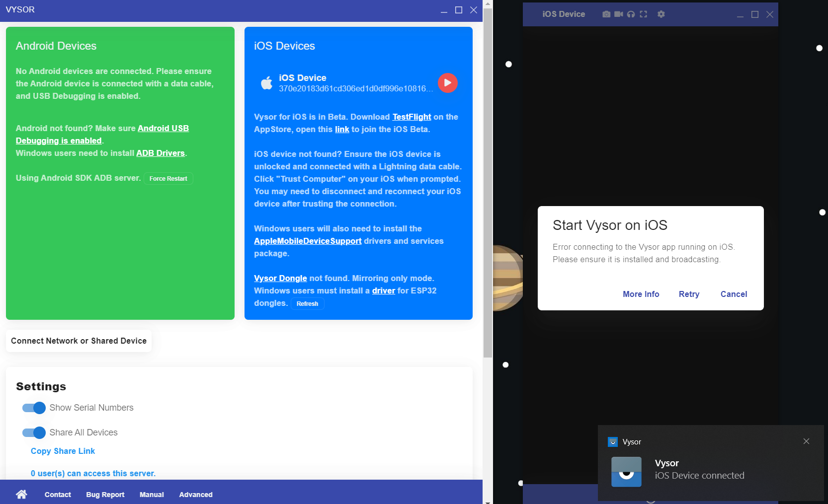Open the gear settings in iOS Device window
This screenshot has width=828, height=504.
click(x=661, y=14)
